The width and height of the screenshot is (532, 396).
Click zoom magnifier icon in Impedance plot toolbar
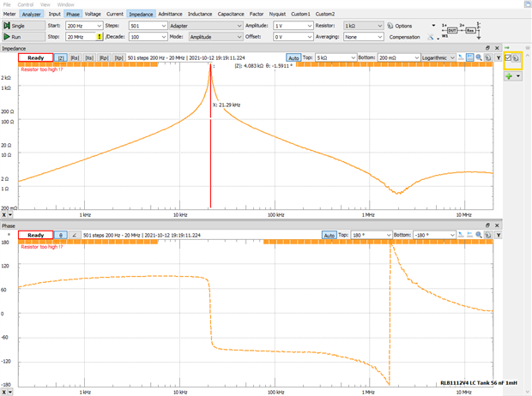(480, 57)
